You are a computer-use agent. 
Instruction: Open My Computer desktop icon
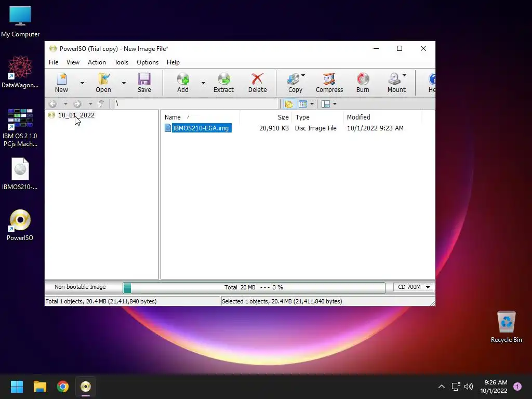tap(20, 22)
